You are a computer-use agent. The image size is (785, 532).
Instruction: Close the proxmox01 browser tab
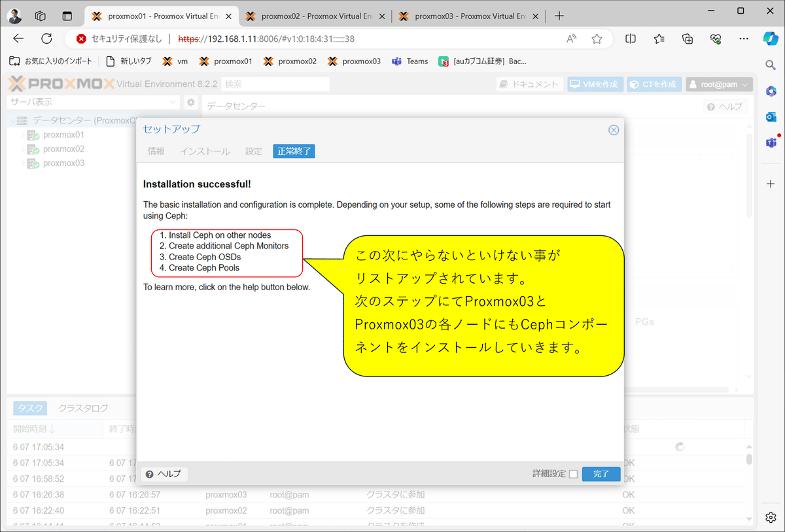[x=227, y=16]
